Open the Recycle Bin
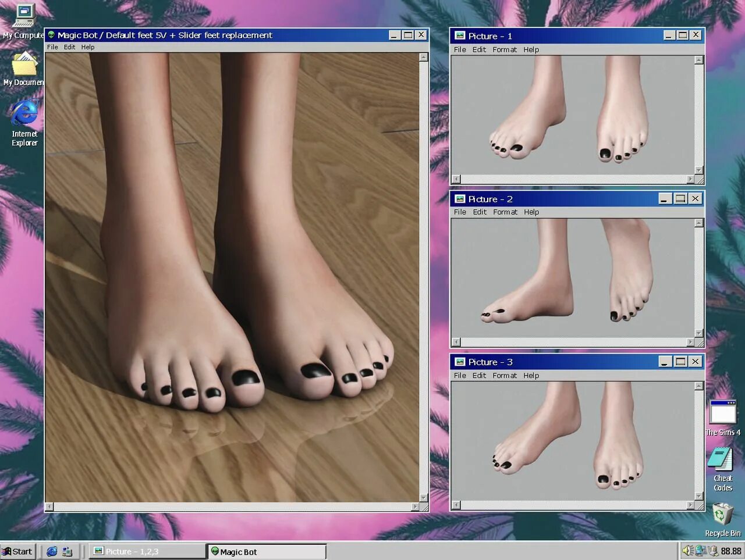This screenshot has height=560, width=745. 722,515
